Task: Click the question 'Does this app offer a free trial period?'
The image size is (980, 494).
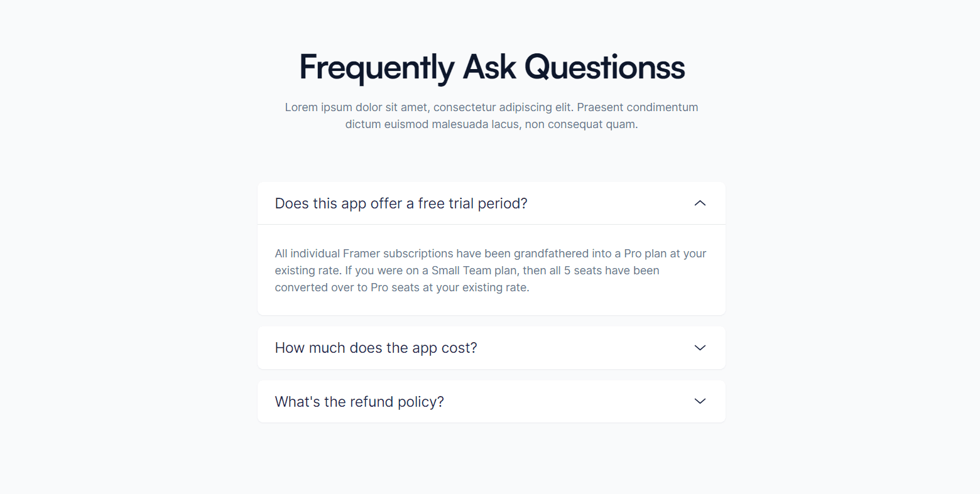Action: point(401,203)
